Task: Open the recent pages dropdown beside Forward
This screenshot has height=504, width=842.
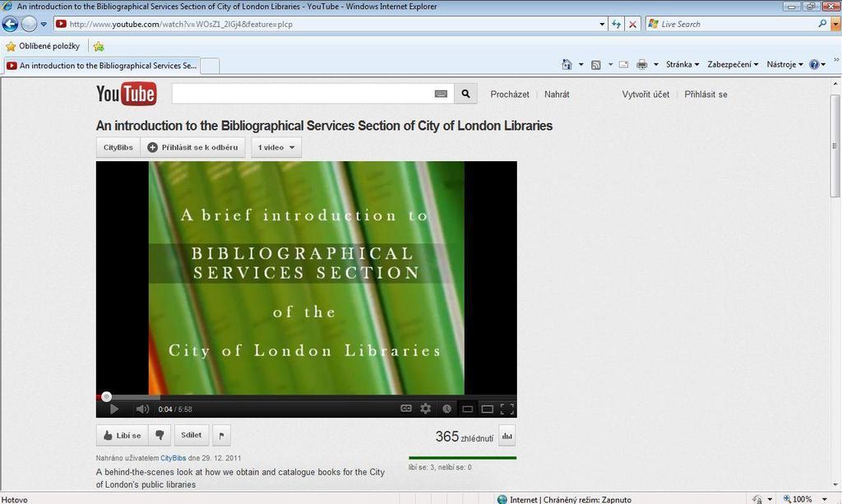Action: pos(44,24)
